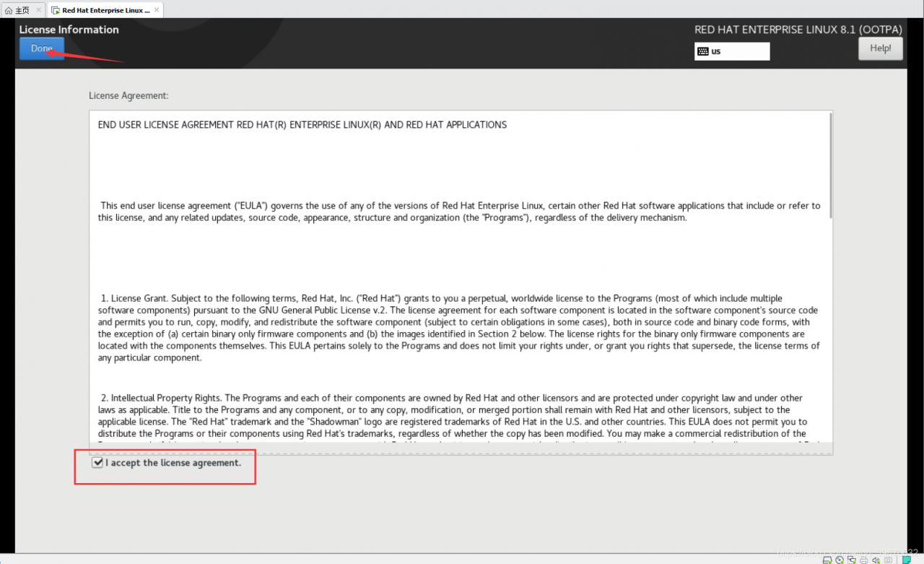
Task: Click the license text vertical scrollbar
Action: [830, 166]
